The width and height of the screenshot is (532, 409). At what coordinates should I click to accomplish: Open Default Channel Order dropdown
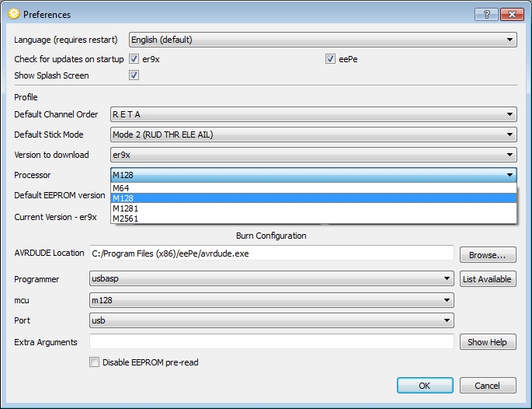click(x=314, y=114)
